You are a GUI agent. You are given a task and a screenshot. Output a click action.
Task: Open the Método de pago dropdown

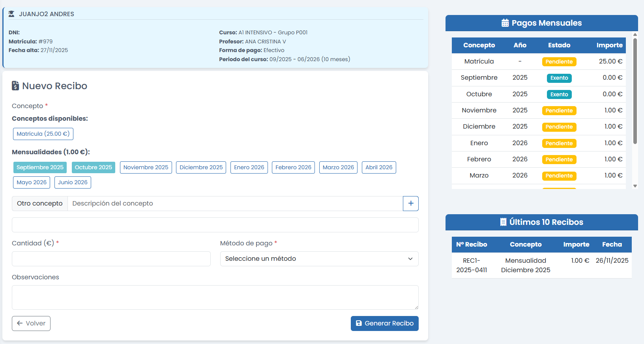(319, 259)
